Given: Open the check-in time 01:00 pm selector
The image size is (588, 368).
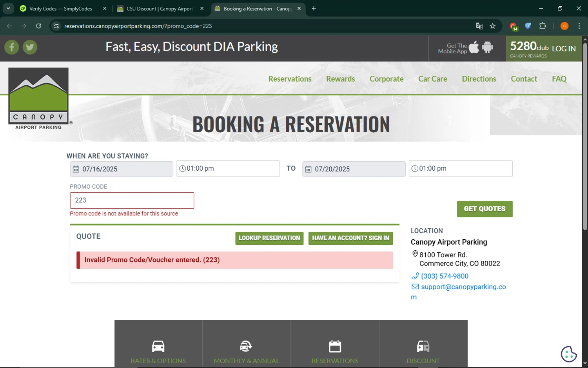Looking at the screenshot, I should tap(228, 169).
